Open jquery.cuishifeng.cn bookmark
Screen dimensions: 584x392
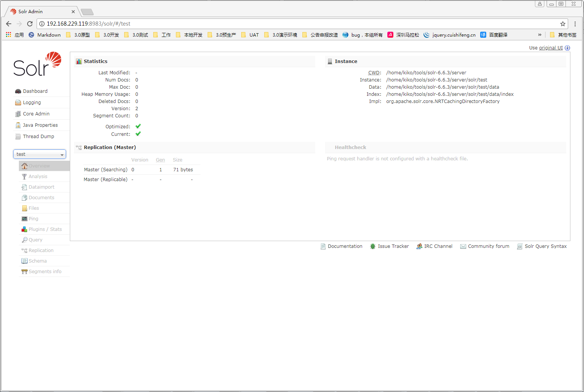click(x=450, y=35)
